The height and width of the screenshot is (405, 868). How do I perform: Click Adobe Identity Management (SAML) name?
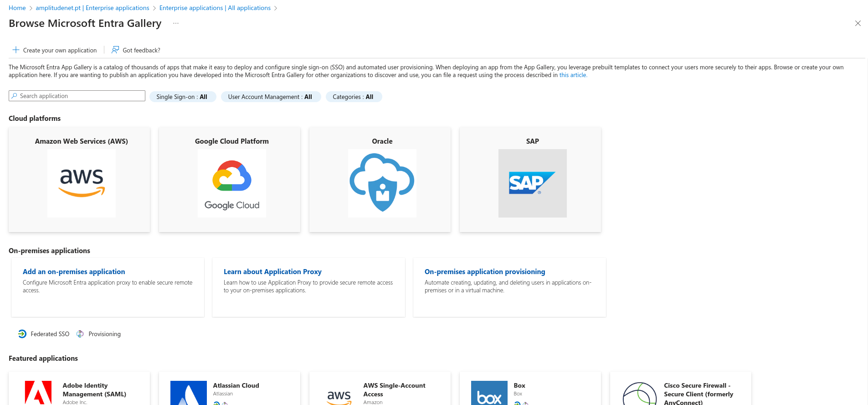pyautogui.click(x=94, y=390)
